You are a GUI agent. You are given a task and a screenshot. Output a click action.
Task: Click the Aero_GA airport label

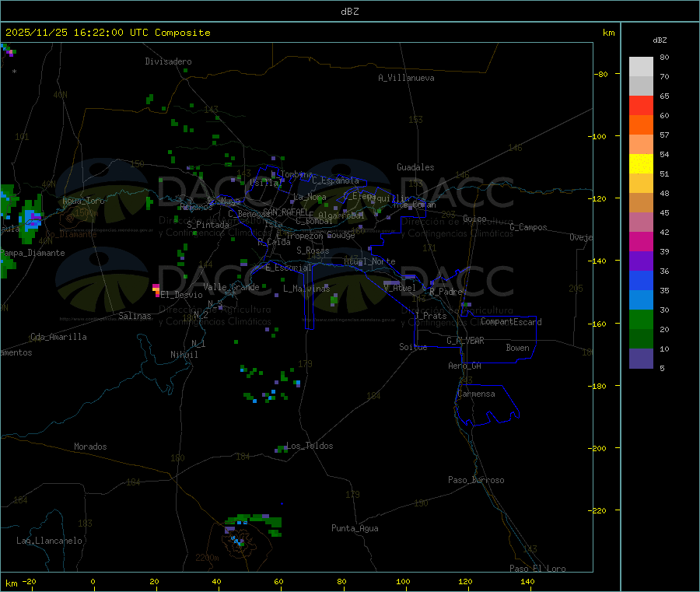pyautogui.click(x=465, y=366)
